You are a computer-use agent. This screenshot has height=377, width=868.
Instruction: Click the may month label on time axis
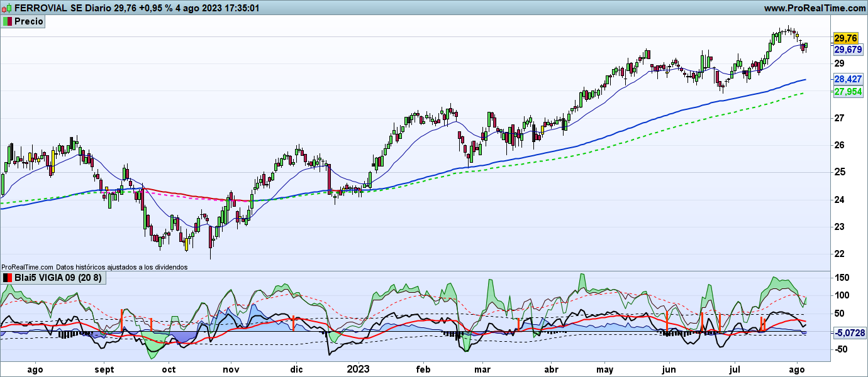pyautogui.click(x=605, y=369)
